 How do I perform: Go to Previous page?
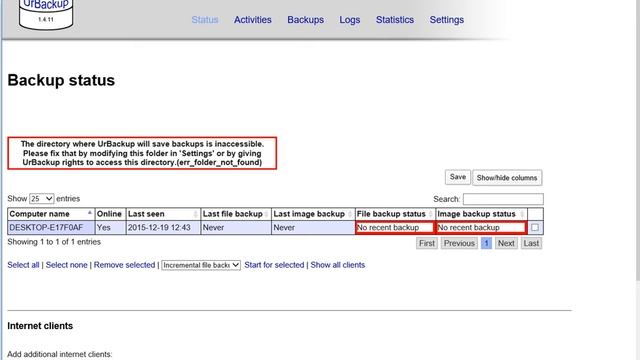point(459,243)
